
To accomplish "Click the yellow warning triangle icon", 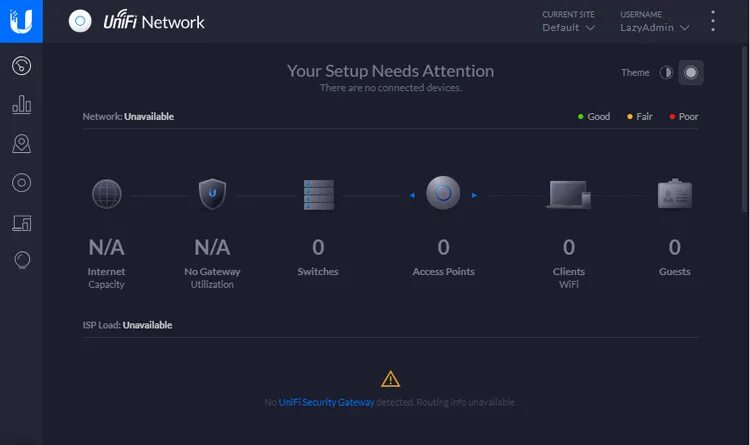I will pos(390,378).
